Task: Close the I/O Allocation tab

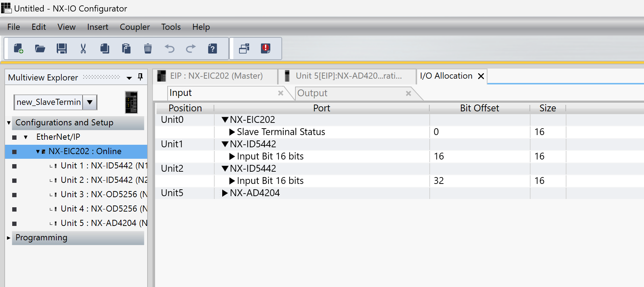Action: pos(481,76)
